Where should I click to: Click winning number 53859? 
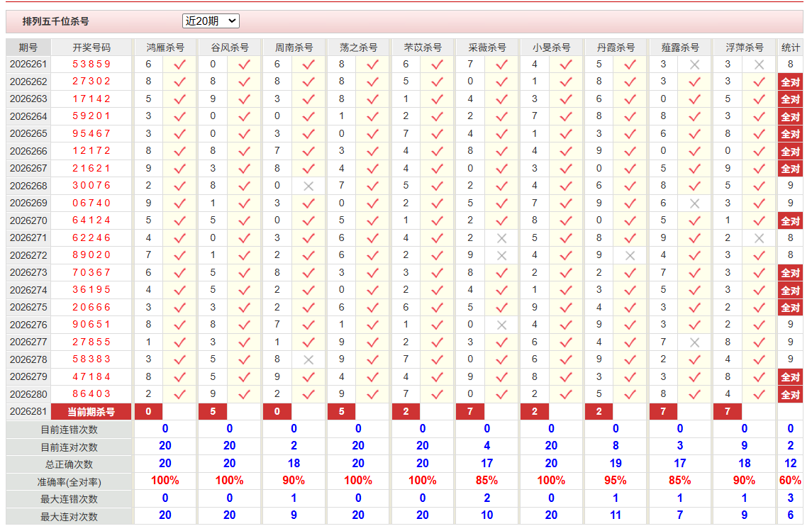[x=91, y=65]
